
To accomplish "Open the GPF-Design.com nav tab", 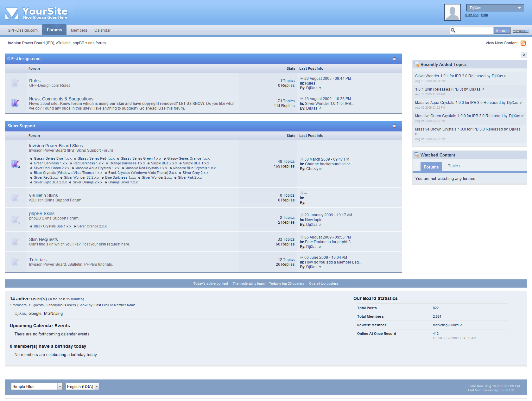I will tap(22, 30).
